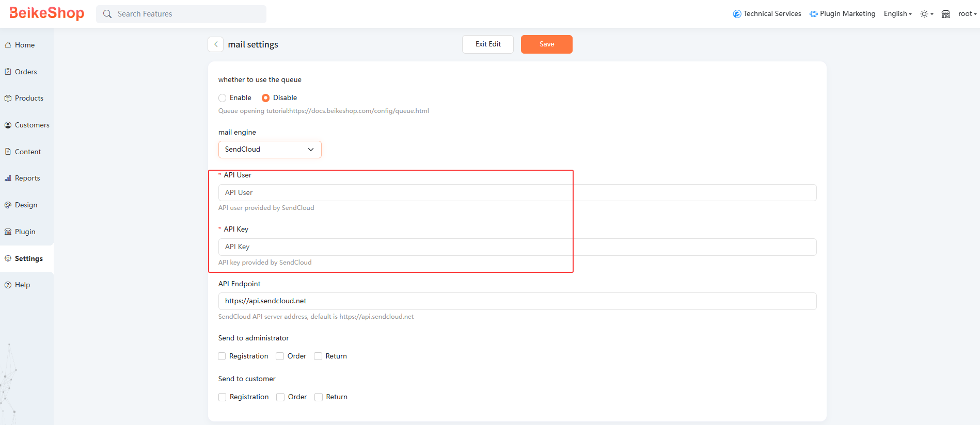Image resolution: width=980 pixels, height=425 pixels.
Task: Click the BeikeShop logo
Action: point(47,13)
